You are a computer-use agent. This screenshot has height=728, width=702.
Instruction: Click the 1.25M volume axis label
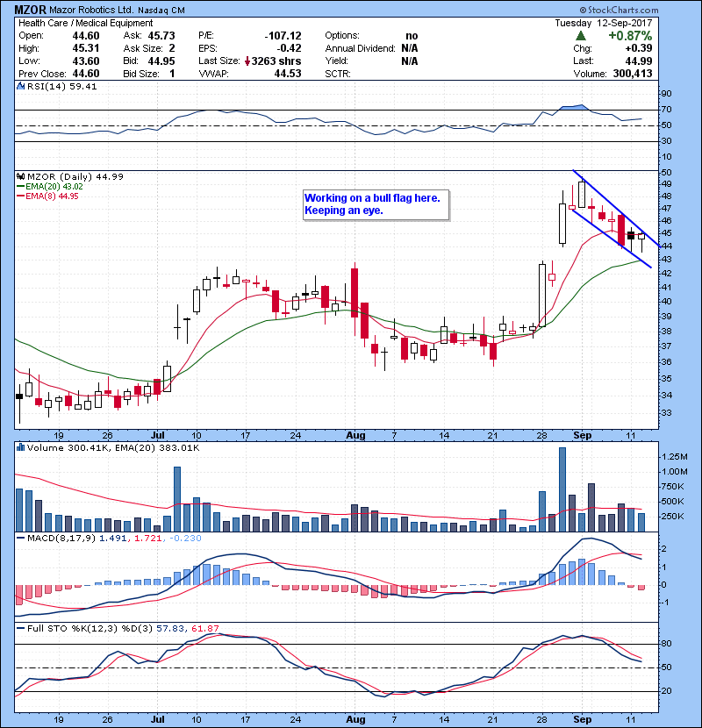pos(675,457)
